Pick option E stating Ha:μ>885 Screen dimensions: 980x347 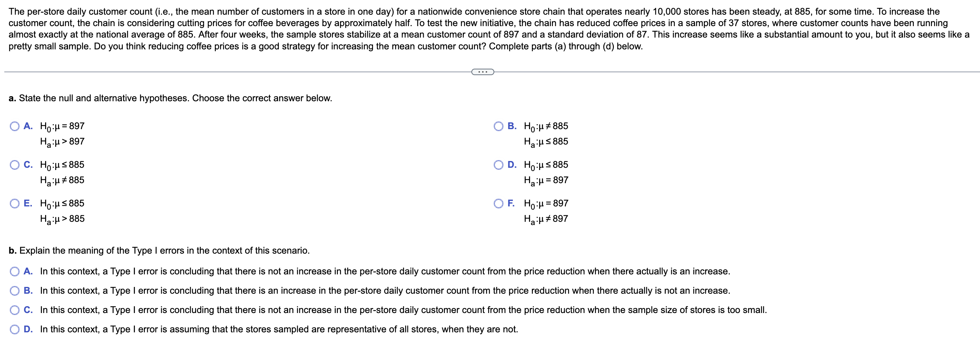click(14, 203)
